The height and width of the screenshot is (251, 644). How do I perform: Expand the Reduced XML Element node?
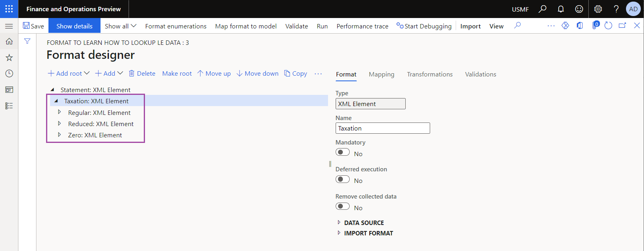coord(59,123)
